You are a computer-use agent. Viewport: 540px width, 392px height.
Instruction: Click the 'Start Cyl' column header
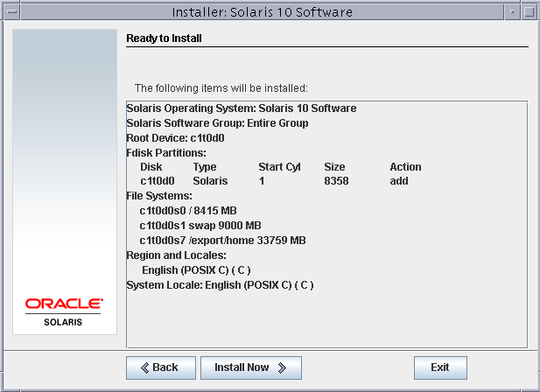click(x=280, y=167)
